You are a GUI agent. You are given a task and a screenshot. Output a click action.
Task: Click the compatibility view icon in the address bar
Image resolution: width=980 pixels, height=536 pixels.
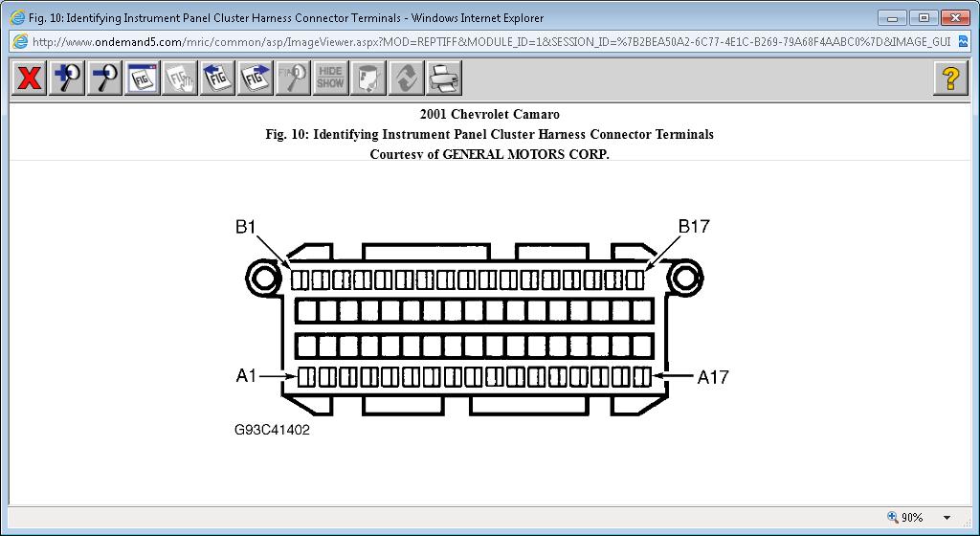[963, 42]
